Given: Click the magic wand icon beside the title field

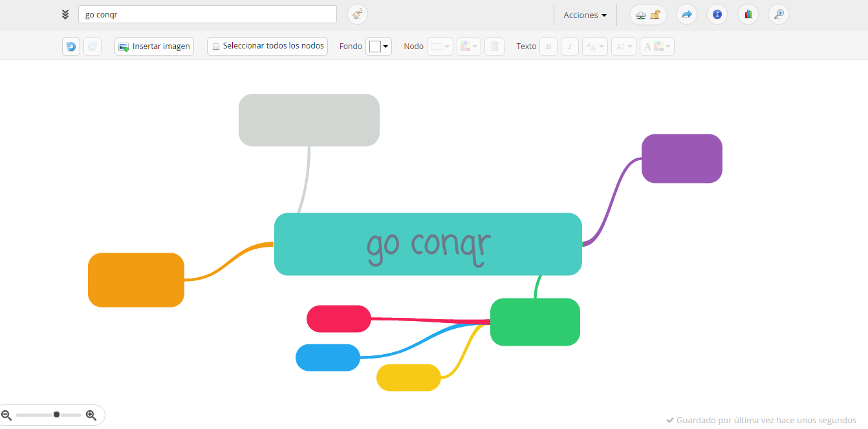Looking at the screenshot, I should pyautogui.click(x=357, y=14).
